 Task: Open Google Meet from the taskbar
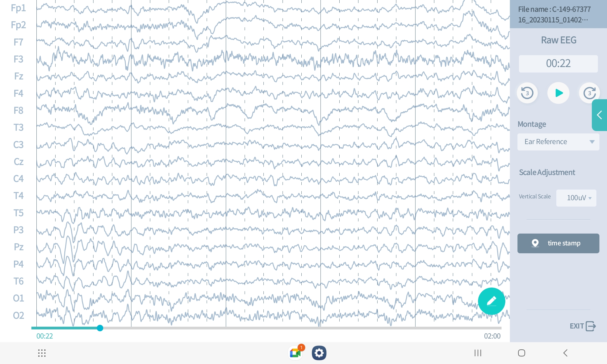click(x=295, y=353)
